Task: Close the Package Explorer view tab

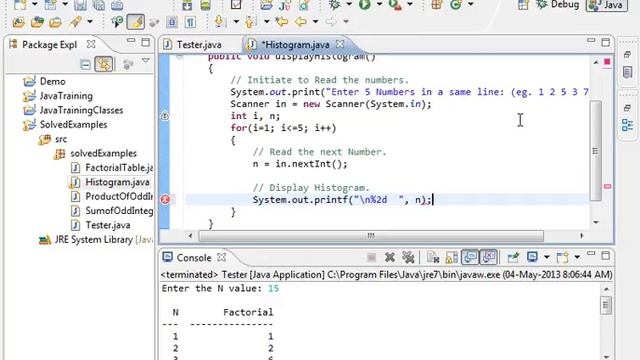Action: click(91, 44)
